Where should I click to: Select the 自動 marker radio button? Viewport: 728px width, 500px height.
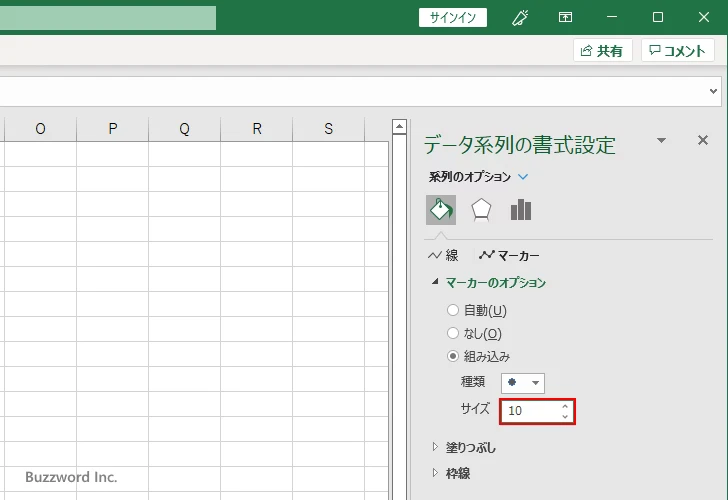453,310
